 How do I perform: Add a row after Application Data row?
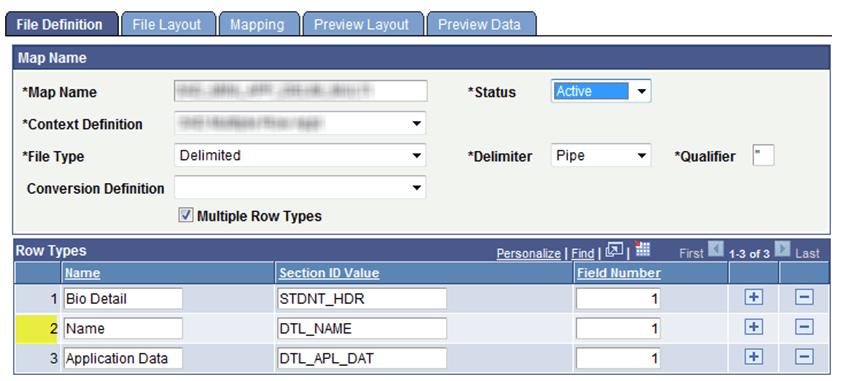(x=754, y=357)
